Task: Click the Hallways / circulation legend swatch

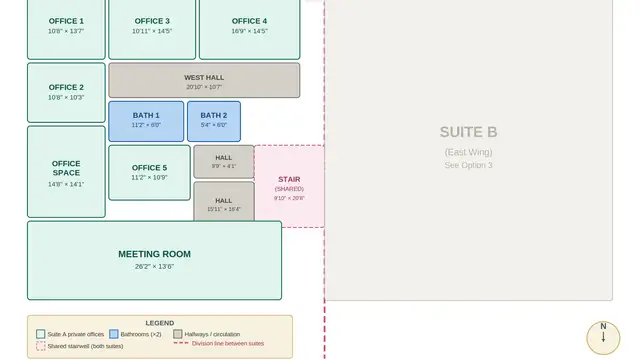Action: (x=178, y=334)
